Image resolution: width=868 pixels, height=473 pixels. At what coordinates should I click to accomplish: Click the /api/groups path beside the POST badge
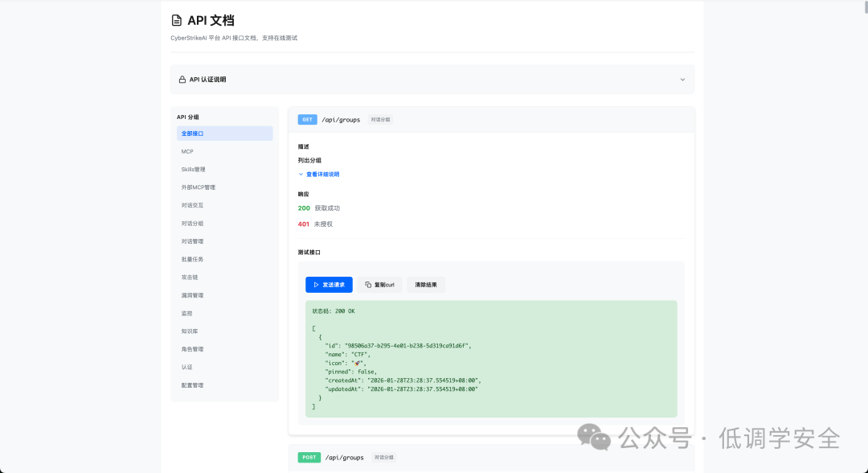click(344, 458)
